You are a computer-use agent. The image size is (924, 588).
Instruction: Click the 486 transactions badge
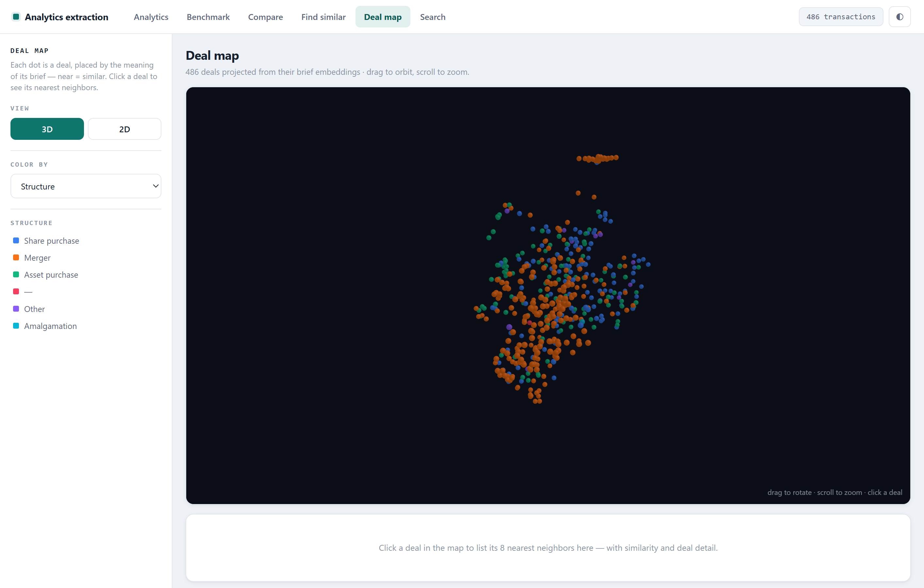click(x=841, y=17)
